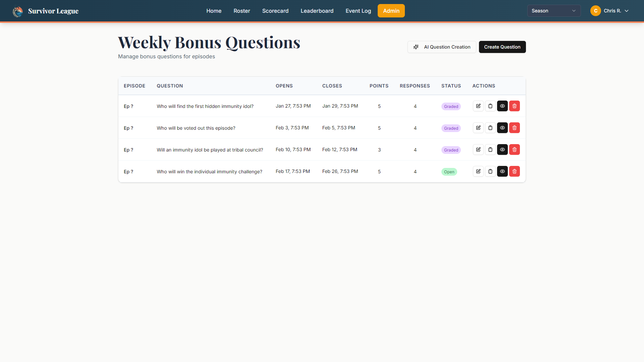Click the orange C user avatar

596,11
